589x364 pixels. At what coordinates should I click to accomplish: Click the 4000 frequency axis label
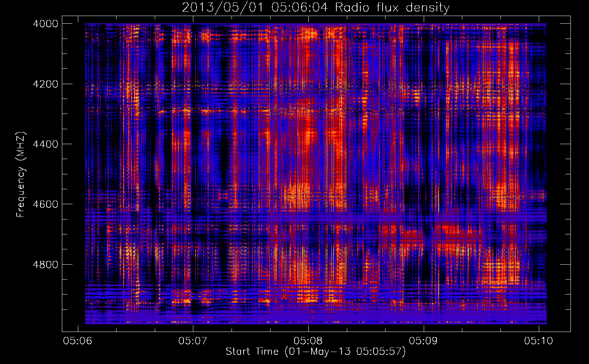(45, 24)
